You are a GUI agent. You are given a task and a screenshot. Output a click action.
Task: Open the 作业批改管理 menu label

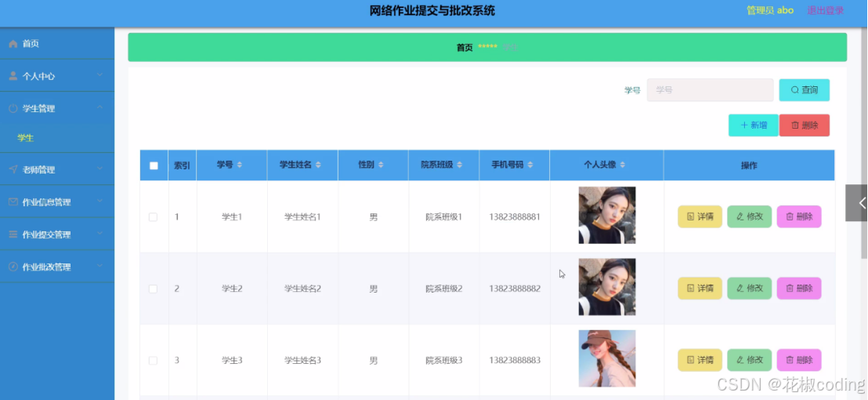[46, 267]
